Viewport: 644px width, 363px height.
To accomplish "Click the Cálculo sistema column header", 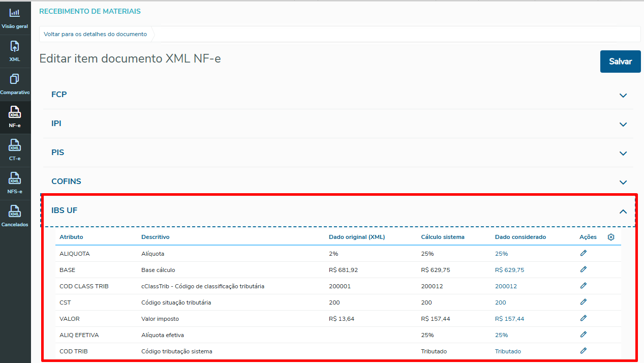I will point(443,237).
